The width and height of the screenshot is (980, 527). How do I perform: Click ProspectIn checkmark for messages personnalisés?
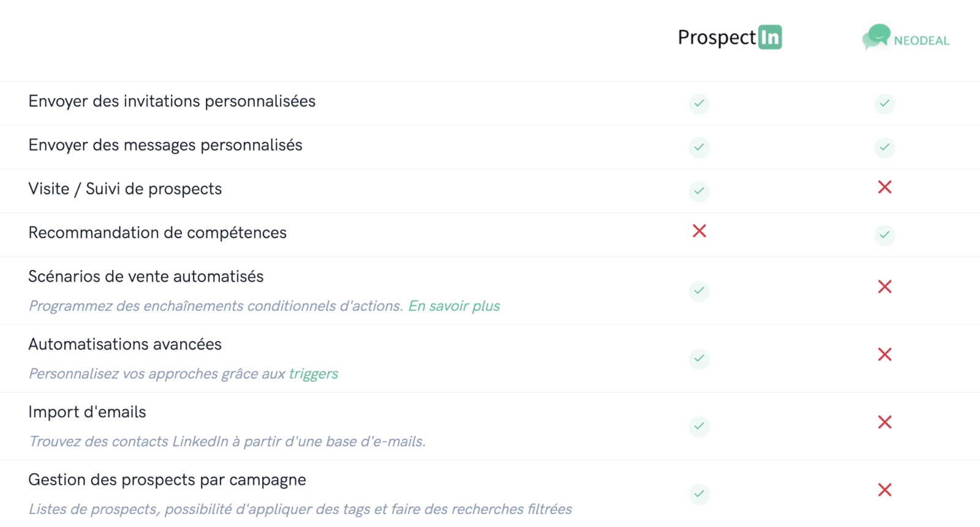[x=699, y=148]
